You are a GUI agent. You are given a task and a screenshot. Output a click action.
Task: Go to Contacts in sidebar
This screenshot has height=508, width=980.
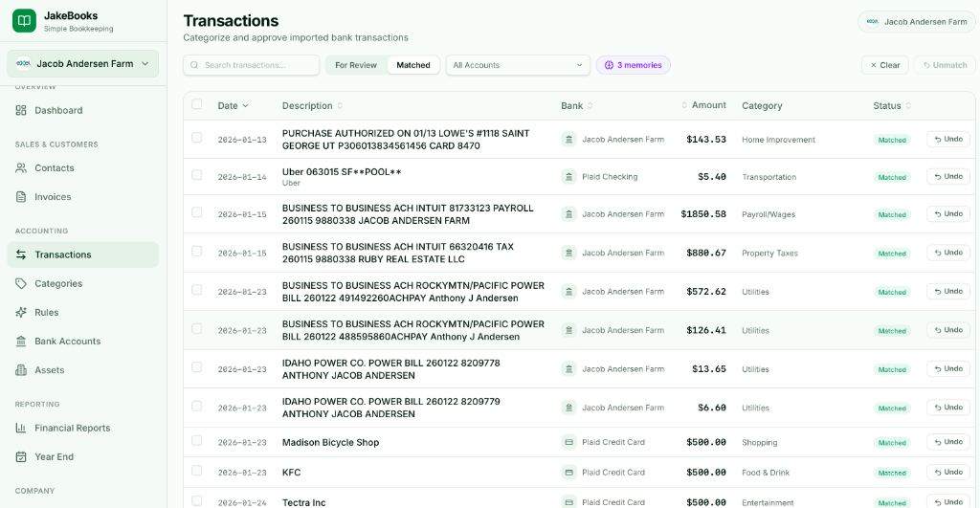coord(82,168)
